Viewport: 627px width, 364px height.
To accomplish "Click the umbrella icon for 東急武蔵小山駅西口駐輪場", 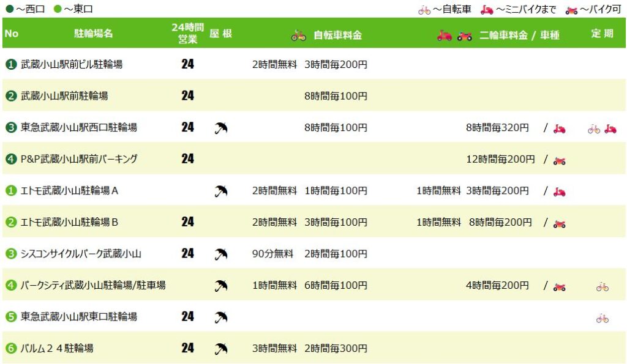I will click(221, 128).
